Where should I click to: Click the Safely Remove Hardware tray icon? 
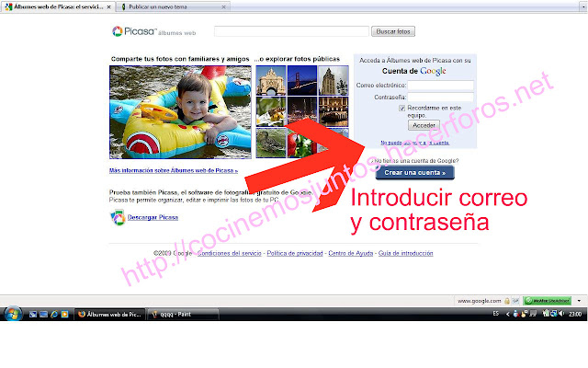(x=533, y=313)
